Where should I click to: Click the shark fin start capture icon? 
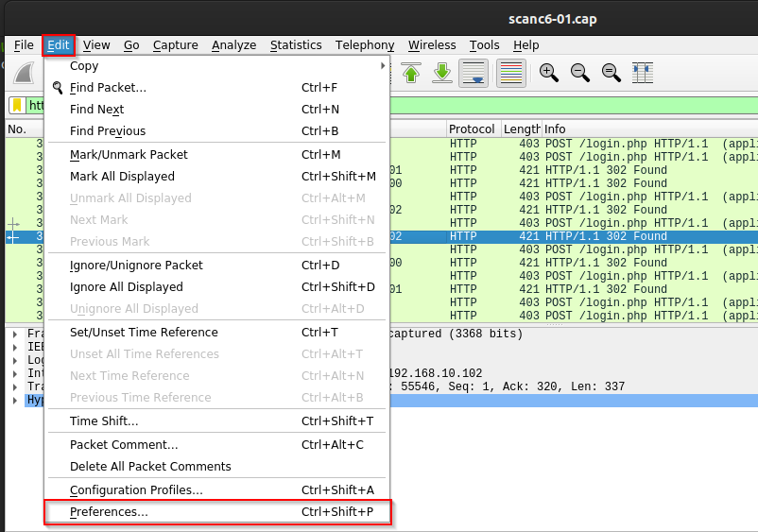pos(24,73)
